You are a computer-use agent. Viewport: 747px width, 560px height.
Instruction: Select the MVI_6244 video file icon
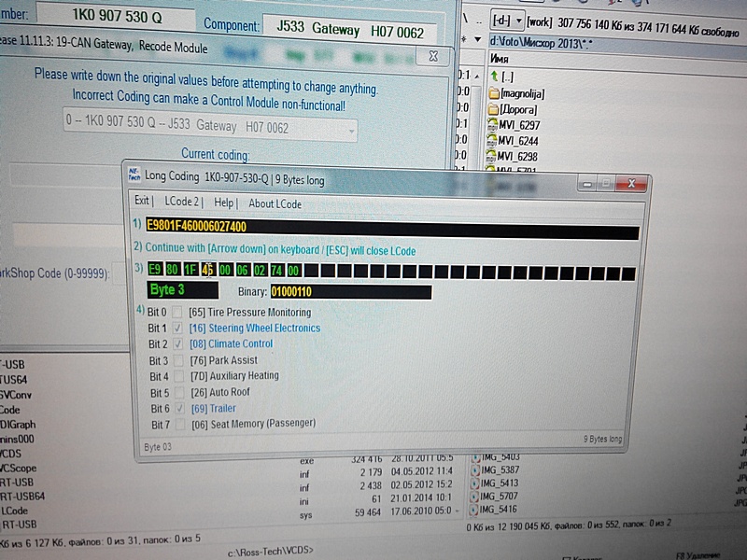[x=491, y=141]
